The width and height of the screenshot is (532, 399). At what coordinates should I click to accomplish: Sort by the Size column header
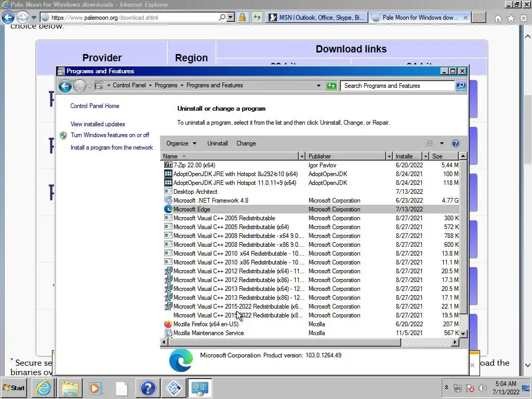click(444, 156)
